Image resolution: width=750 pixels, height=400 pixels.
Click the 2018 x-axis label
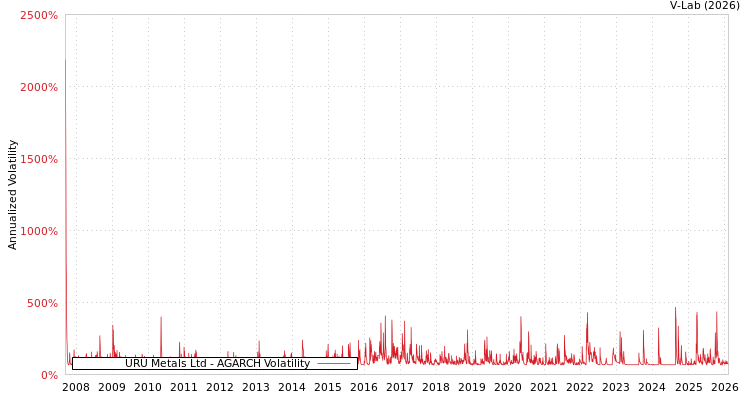point(436,387)
